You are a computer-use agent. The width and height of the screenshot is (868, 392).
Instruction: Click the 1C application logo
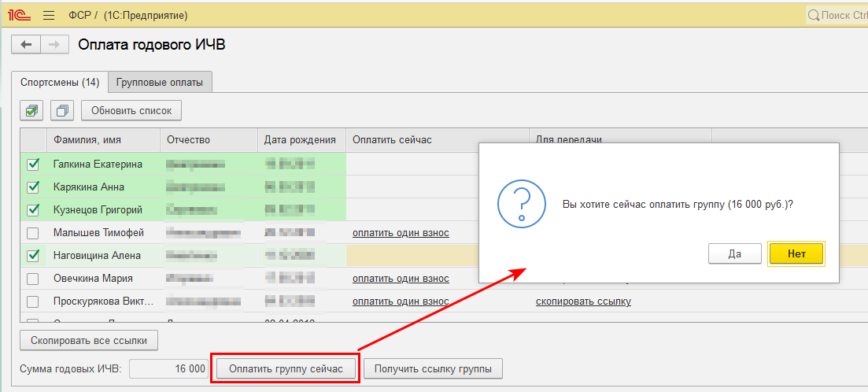pyautogui.click(x=17, y=15)
